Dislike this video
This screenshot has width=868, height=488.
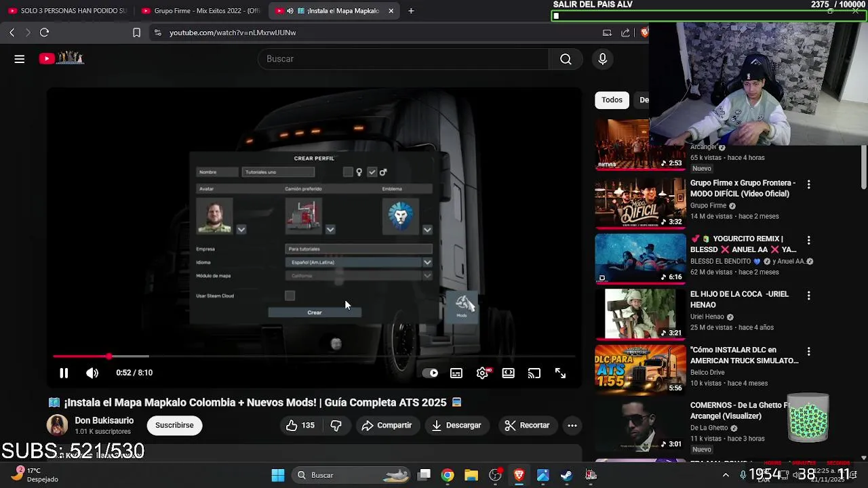(x=336, y=425)
